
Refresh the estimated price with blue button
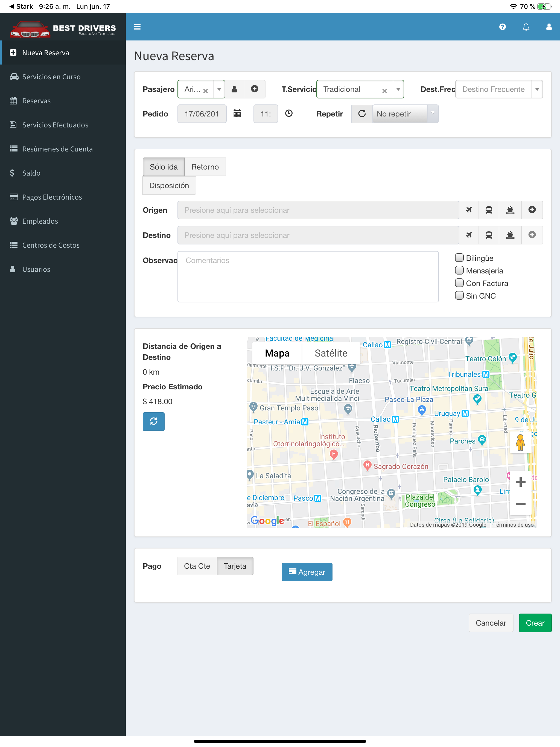154,421
